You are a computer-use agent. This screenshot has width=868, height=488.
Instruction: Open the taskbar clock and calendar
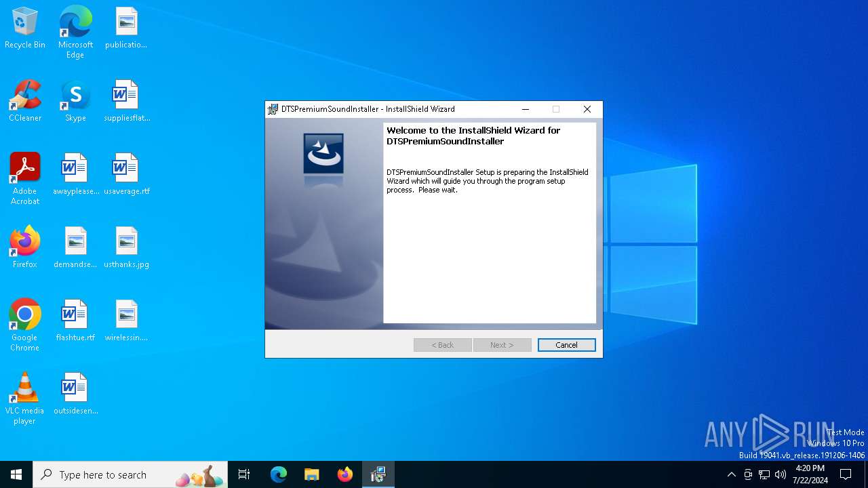click(x=810, y=474)
